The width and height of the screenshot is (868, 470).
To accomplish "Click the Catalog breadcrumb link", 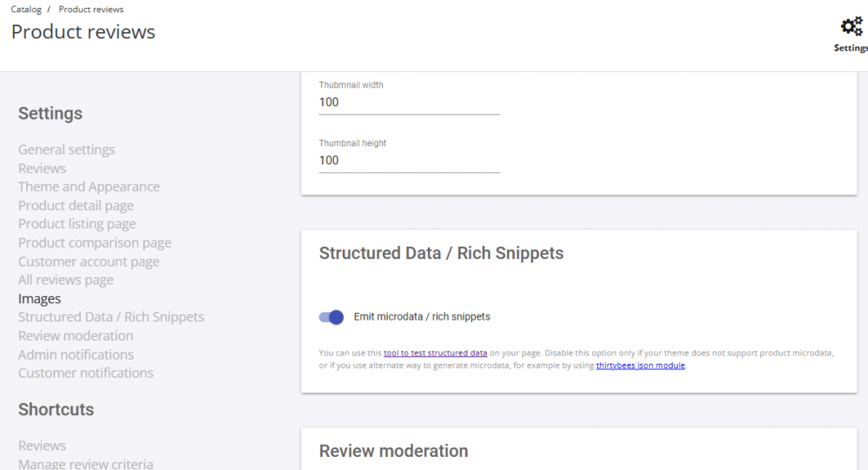I will pyautogui.click(x=26, y=10).
